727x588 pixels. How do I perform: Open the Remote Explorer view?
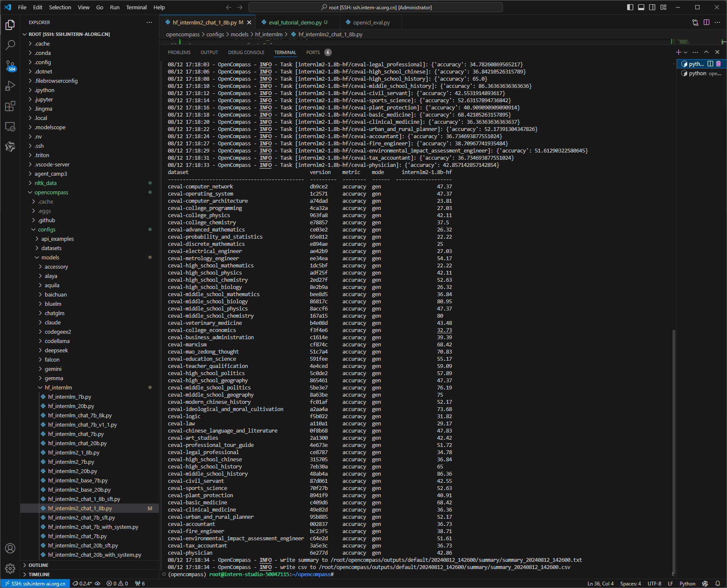tap(10, 126)
